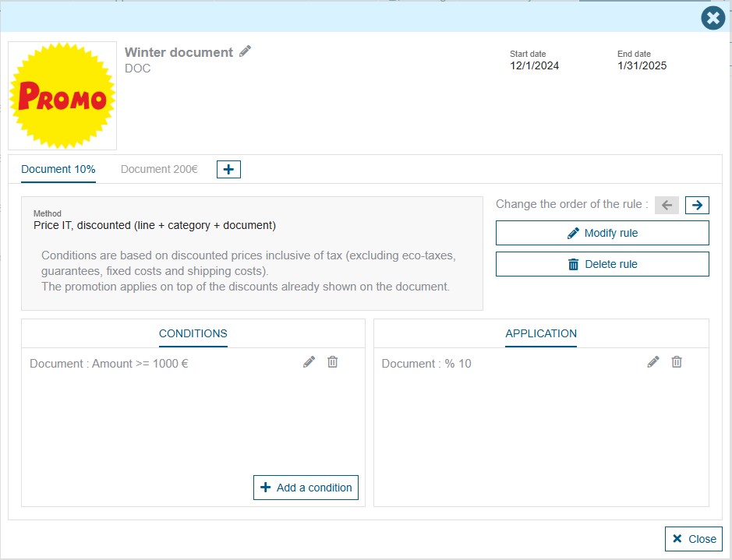The width and height of the screenshot is (732, 560).
Task: Click the start date 12/1/2024
Action: pos(534,65)
